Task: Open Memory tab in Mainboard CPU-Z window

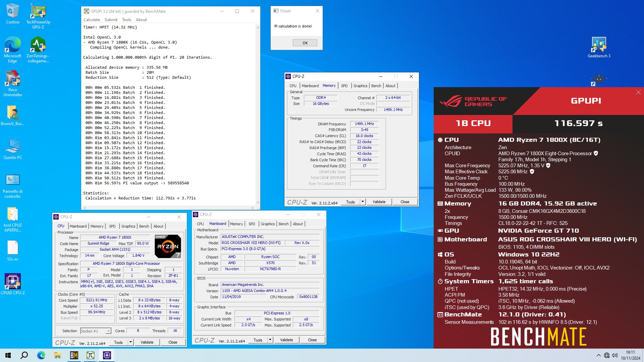Action: pyautogui.click(x=236, y=224)
